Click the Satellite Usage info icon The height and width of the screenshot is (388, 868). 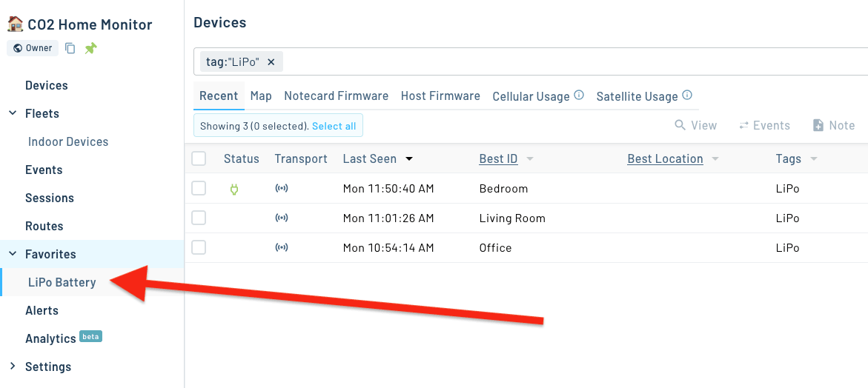point(687,95)
